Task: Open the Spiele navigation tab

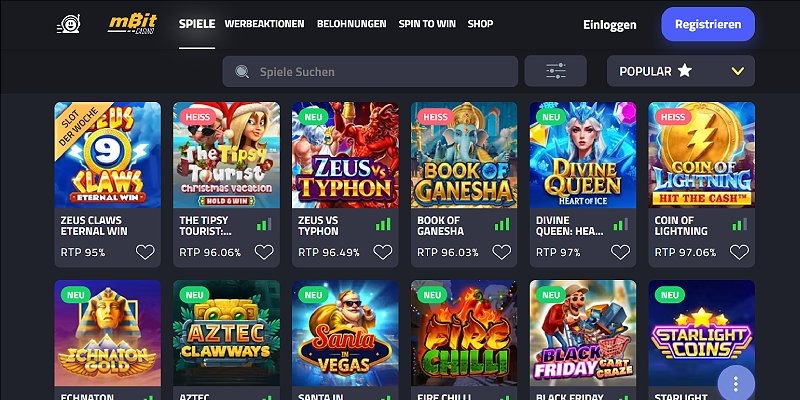Action: [x=197, y=23]
